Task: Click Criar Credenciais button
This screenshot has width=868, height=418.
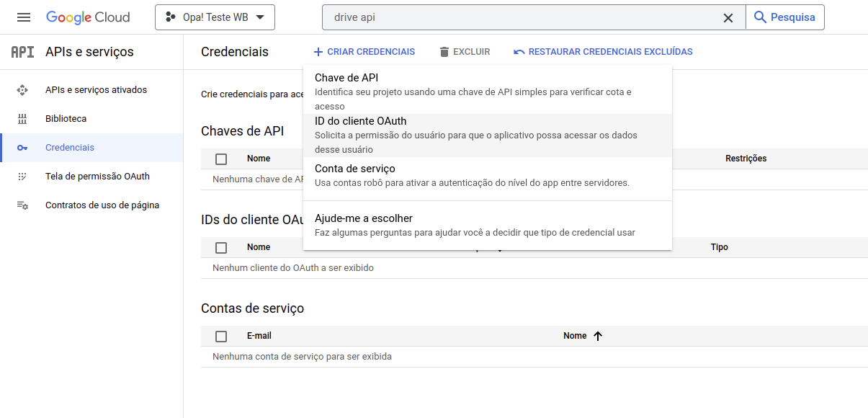Action: tap(364, 52)
